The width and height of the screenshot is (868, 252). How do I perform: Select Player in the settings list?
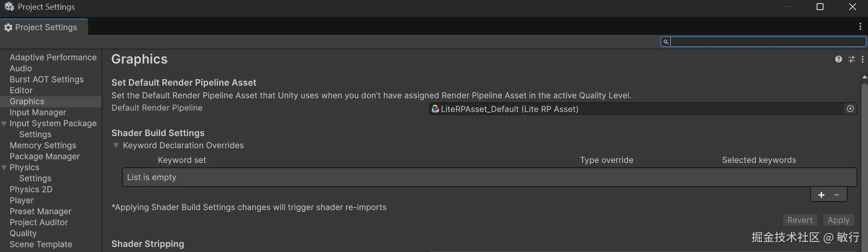22,200
